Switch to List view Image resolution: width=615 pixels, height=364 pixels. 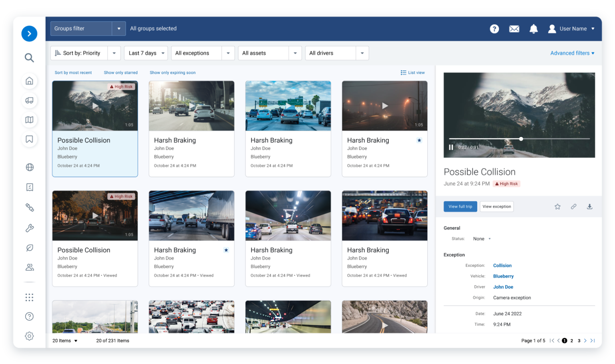click(412, 73)
